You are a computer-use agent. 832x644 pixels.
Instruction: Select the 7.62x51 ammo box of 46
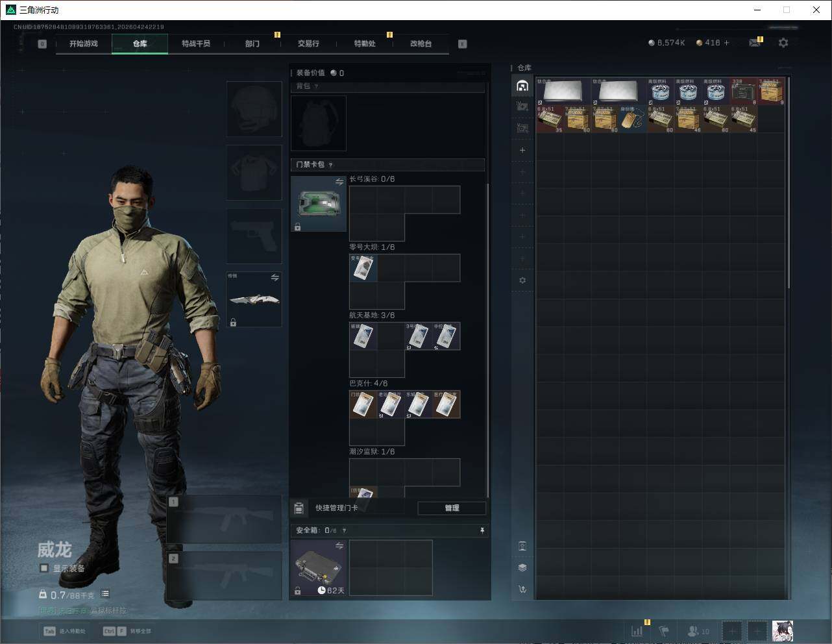[x=689, y=119]
